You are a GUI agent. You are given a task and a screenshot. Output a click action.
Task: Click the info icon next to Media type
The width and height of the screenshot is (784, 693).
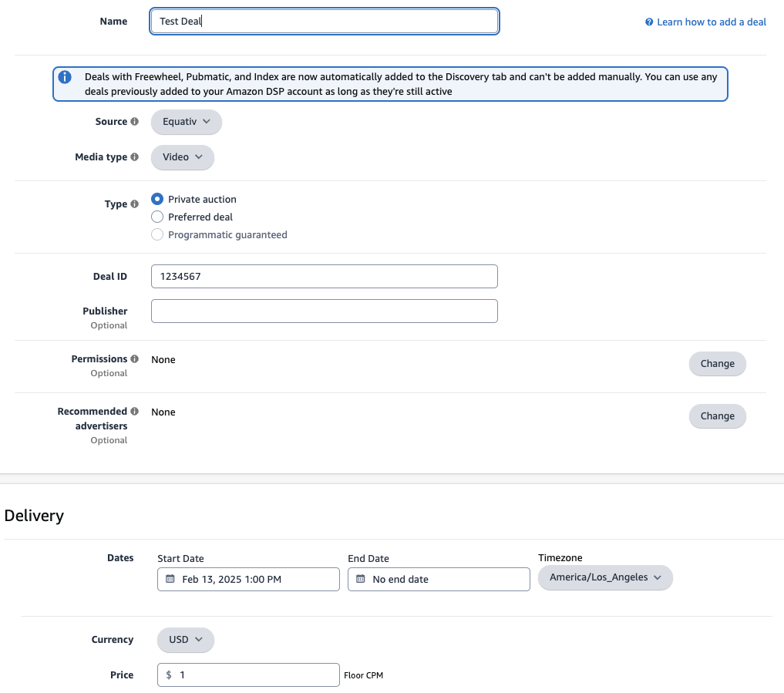(134, 157)
